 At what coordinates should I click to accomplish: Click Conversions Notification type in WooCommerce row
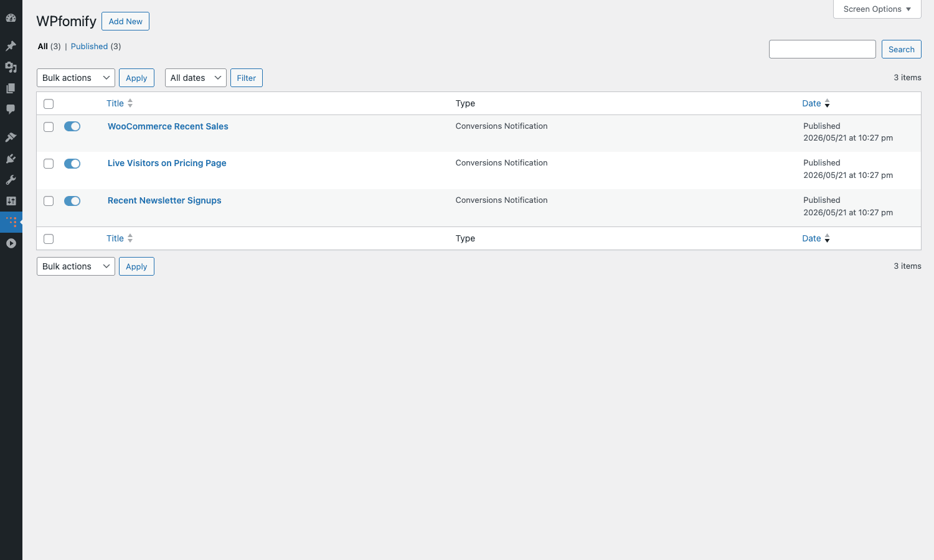click(501, 126)
